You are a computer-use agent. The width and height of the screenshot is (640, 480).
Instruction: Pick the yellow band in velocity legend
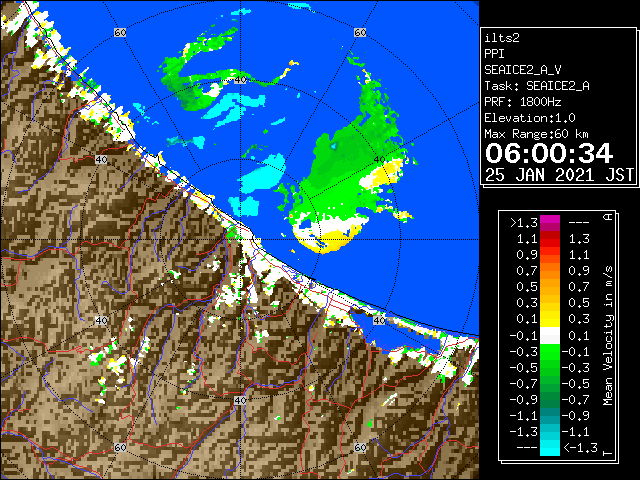click(x=550, y=319)
